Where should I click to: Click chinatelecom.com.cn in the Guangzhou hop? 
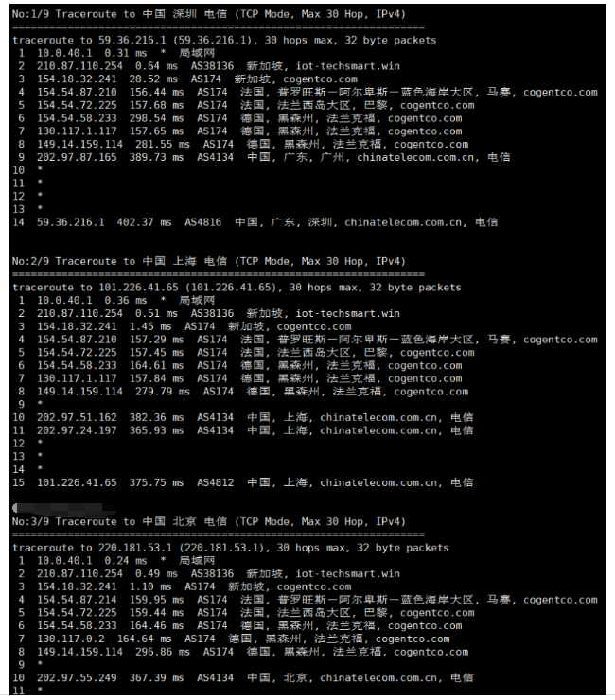[415, 158]
